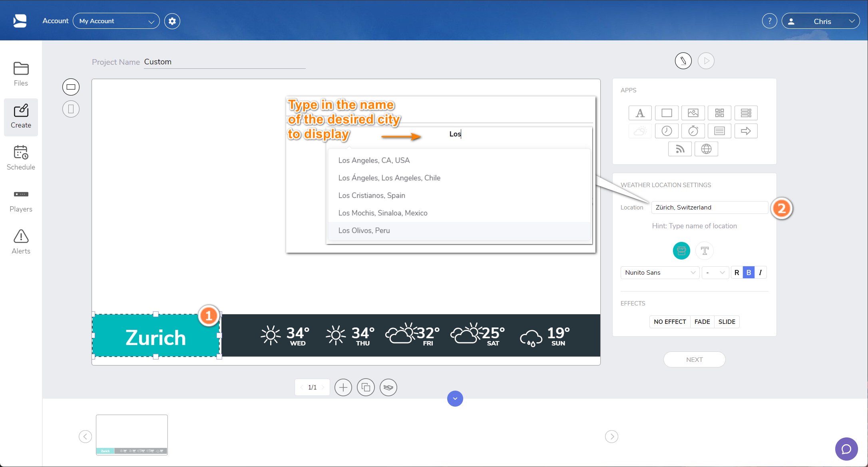Image resolution: width=868 pixels, height=467 pixels.
Task: Toggle bold font style B
Action: click(749, 273)
